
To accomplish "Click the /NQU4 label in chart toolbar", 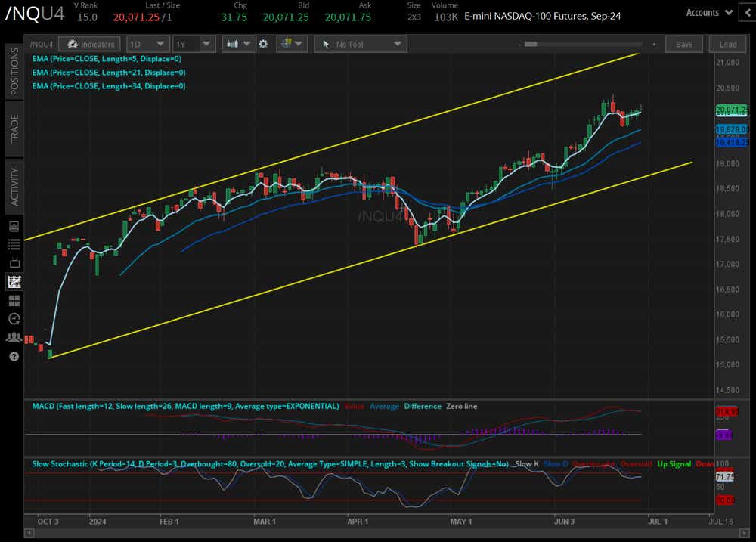I will (42, 45).
